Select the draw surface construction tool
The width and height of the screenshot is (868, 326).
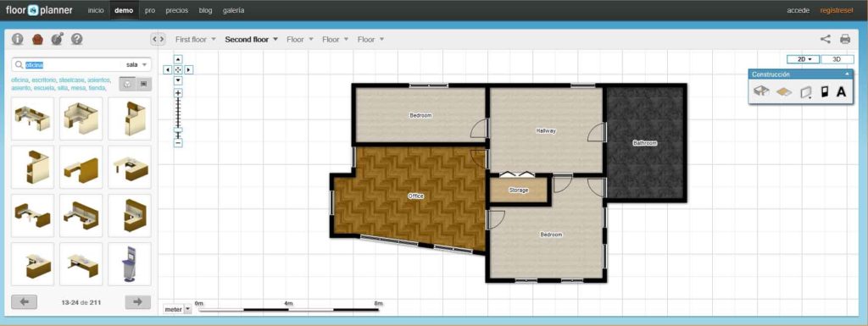tap(784, 91)
